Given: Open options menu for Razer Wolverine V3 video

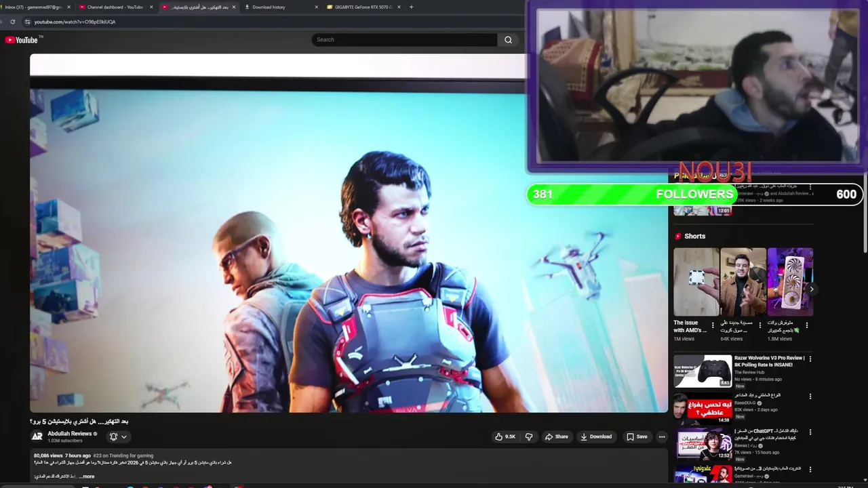Looking at the screenshot, I should point(810,359).
